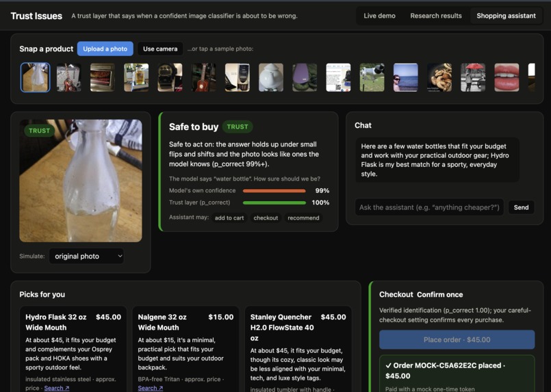Open the Hydro Flask Search link
Screen dimensions: 551x392
(x=57, y=388)
